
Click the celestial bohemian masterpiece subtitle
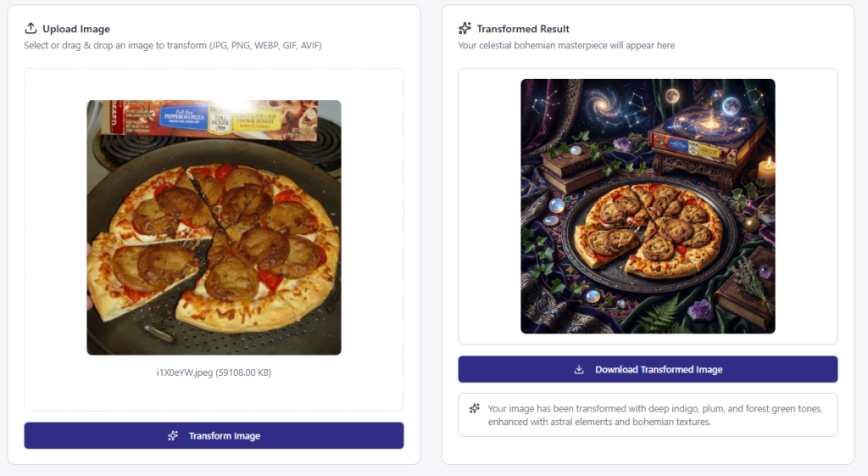click(x=566, y=45)
